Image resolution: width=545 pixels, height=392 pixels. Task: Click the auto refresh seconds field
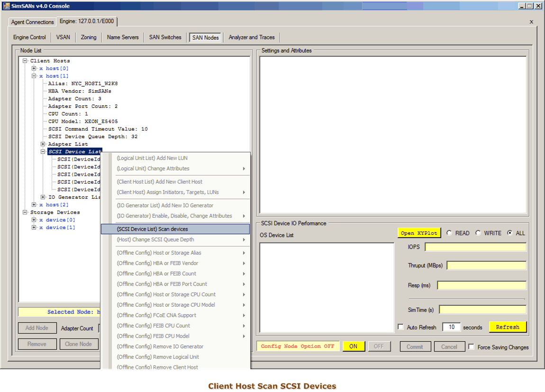[451, 327]
